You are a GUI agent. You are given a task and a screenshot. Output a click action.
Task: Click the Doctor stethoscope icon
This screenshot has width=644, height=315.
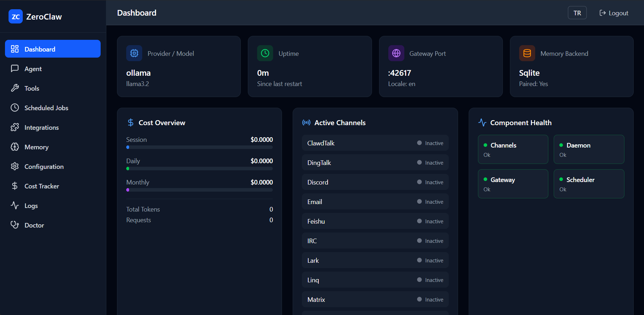click(x=15, y=225)
